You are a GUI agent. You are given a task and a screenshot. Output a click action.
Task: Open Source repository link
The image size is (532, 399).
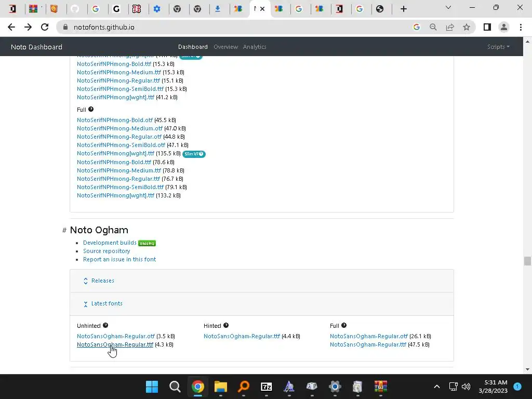(x=107, y=251)
